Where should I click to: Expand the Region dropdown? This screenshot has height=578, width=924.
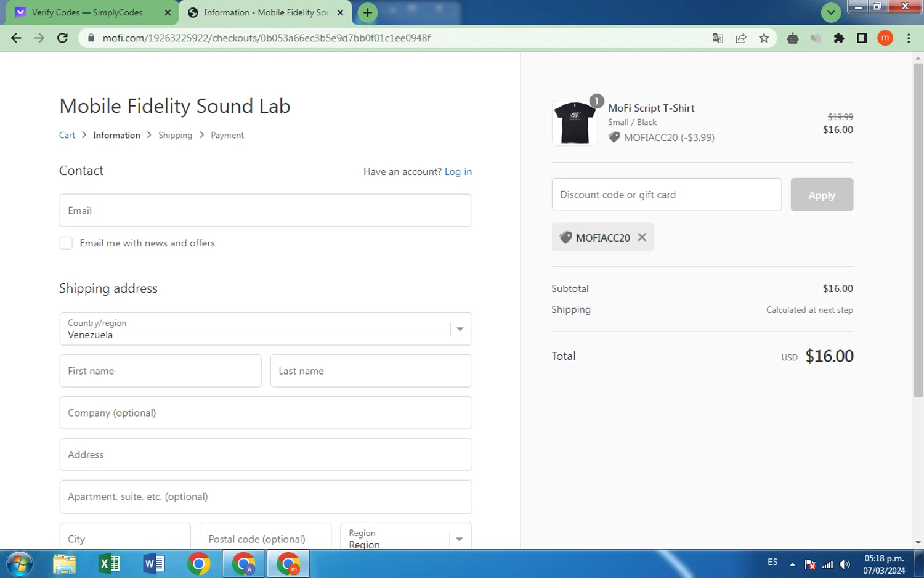click(x=406, y=536)
